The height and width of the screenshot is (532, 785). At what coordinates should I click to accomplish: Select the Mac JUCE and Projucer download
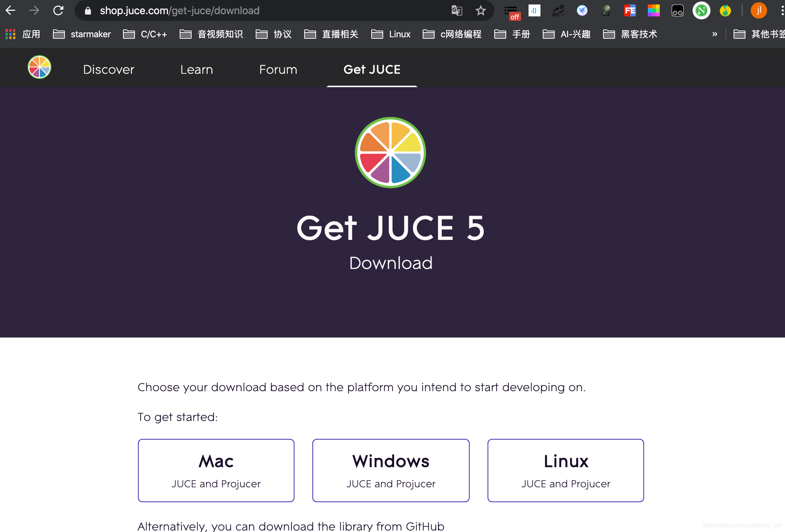(x=216, y=470)
